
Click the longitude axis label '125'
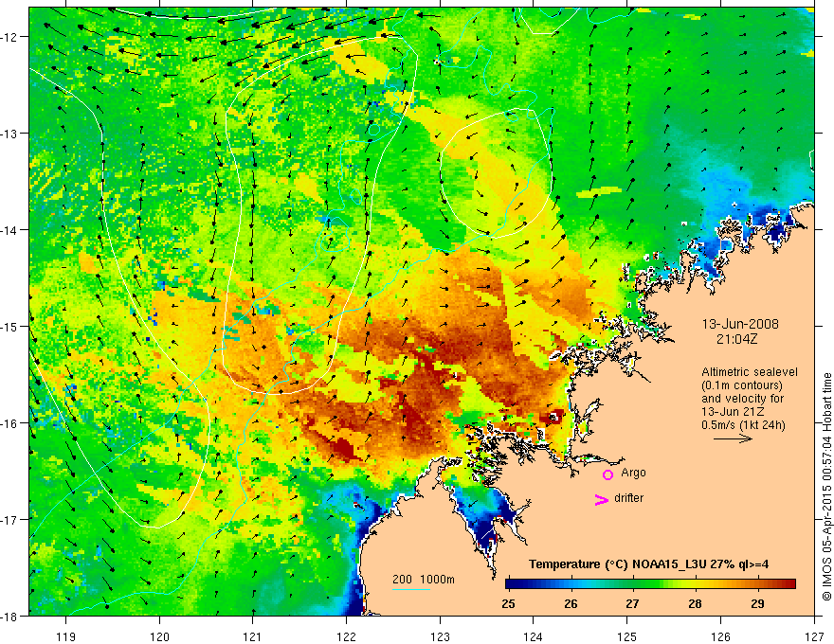tap(627, 636)
